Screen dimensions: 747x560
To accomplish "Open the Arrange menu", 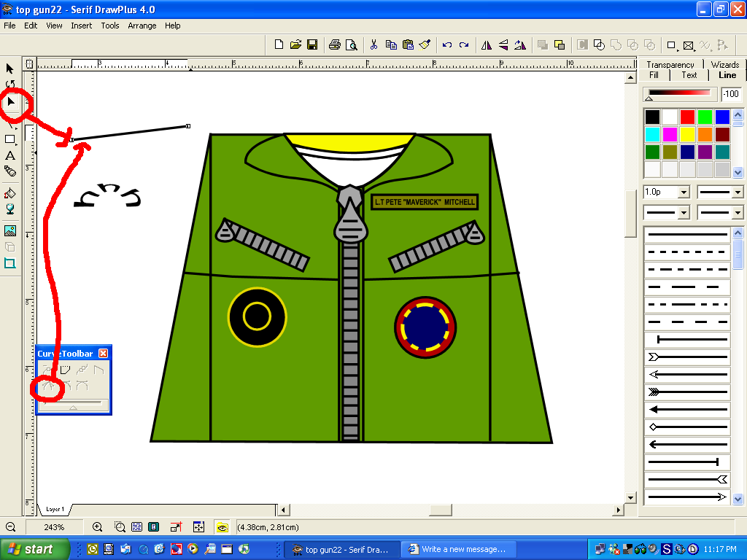I will click(142, 26).
